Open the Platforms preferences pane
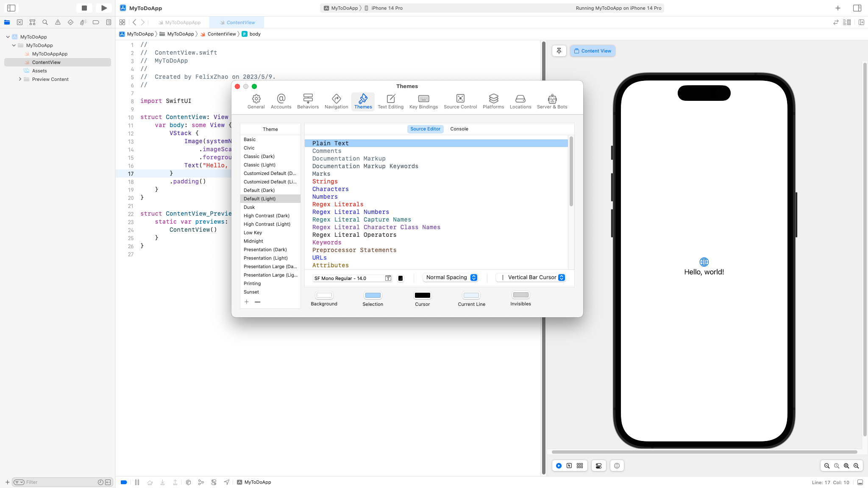 (x=493, y=101)
